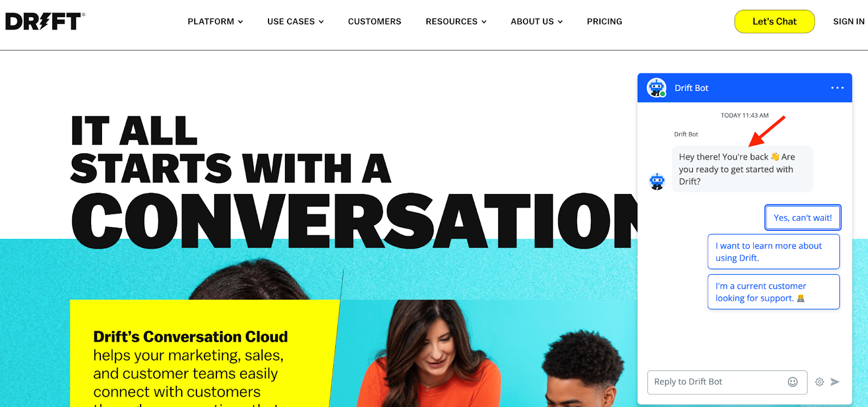
Task: Open the chat widget three-dots menu
Action: [837, 88]
